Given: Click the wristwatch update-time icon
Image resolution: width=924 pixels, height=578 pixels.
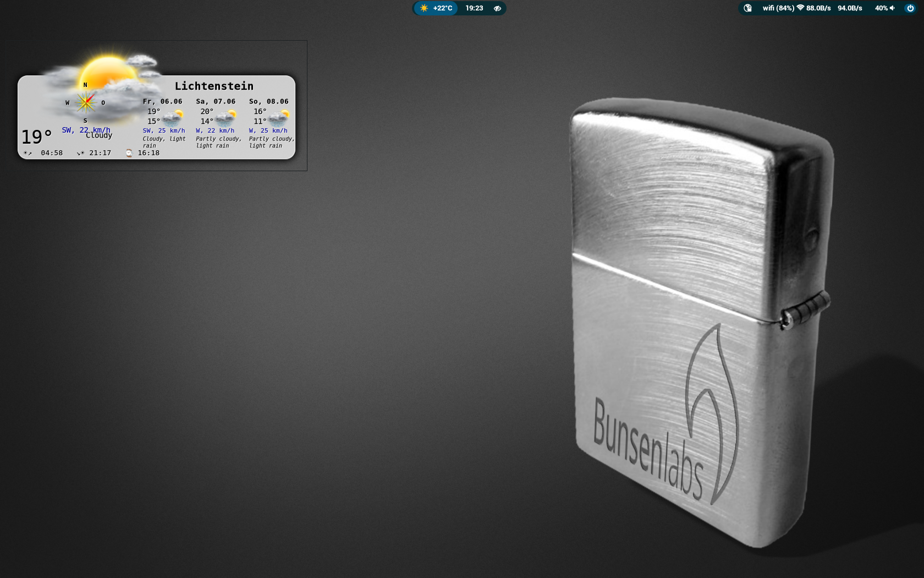Looking at the screenshot, I should pyautogui.click(x=129, y=153).
